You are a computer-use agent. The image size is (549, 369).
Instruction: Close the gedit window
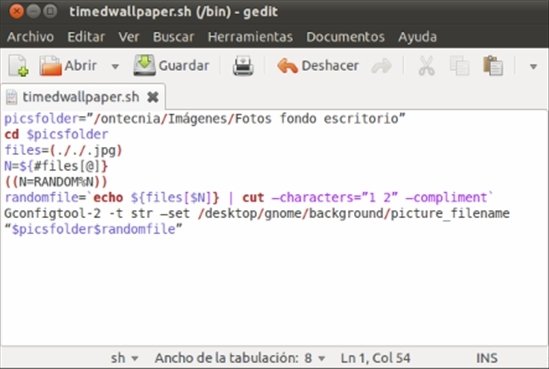pyautogui.click(x=16, y=12)
